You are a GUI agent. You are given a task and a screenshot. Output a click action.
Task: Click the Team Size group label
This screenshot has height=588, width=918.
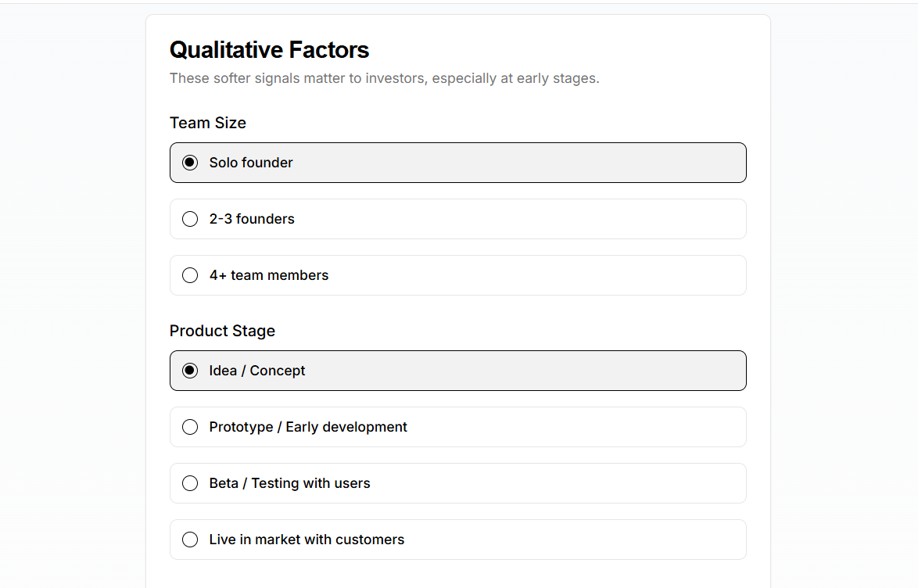208,123
